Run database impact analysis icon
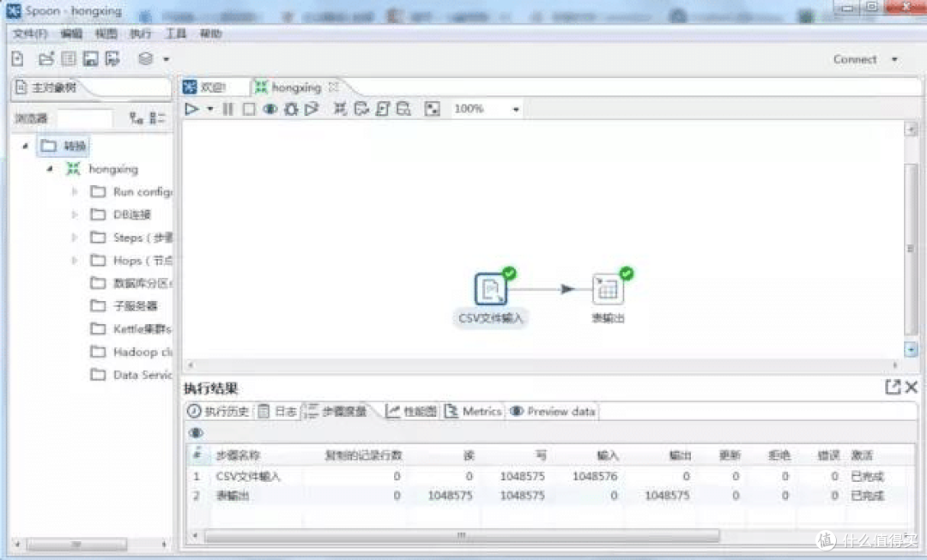 pos(361,109)
